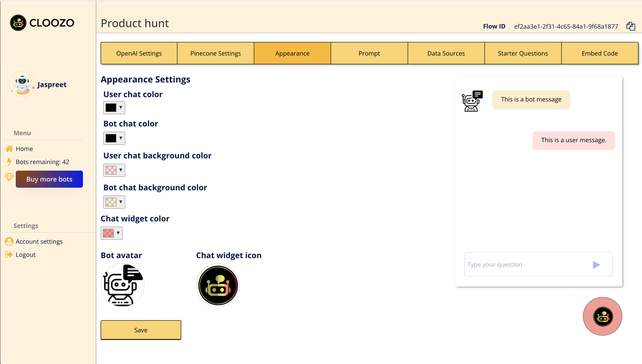The image size is (642, 364).
Task: Click the Jaspreet user avatar icon
Action: pyautogui.click(x=22, y=85)
